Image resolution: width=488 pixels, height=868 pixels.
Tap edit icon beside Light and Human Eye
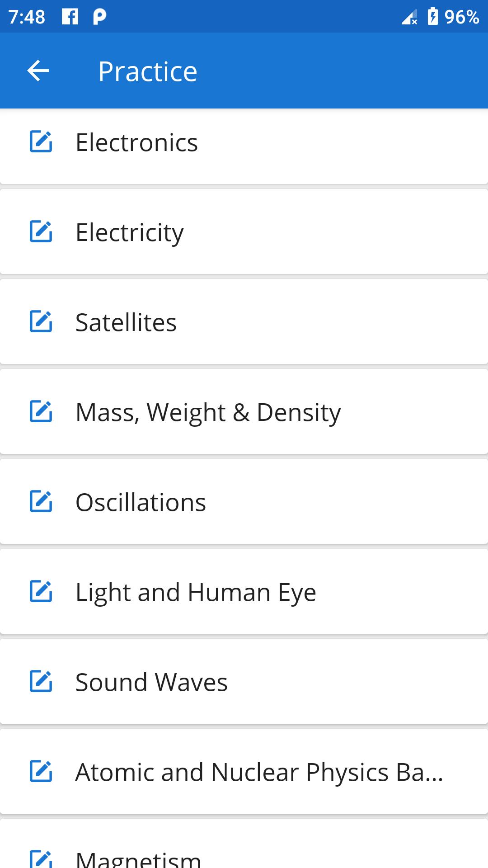pyautogui.click(x=41, y=592)
